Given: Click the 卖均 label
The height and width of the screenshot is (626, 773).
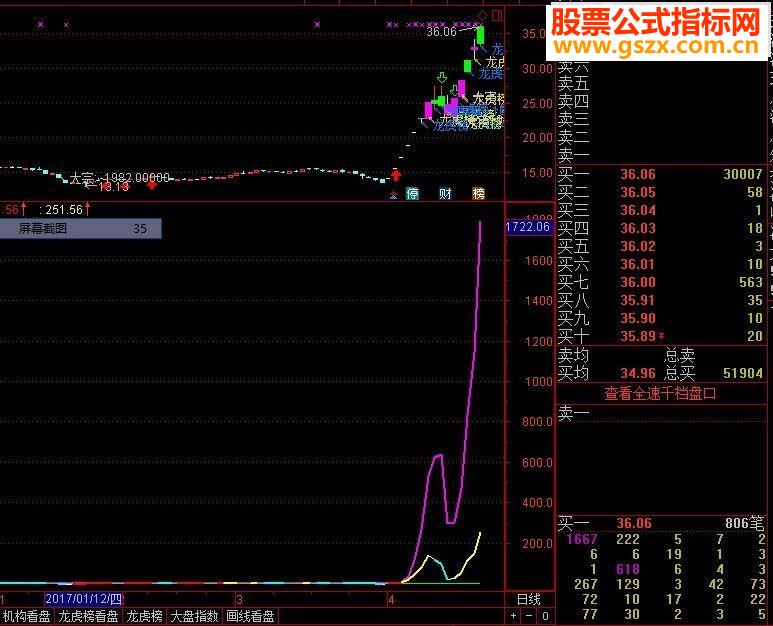Looking at the screenshot, I should coord(573,355).
